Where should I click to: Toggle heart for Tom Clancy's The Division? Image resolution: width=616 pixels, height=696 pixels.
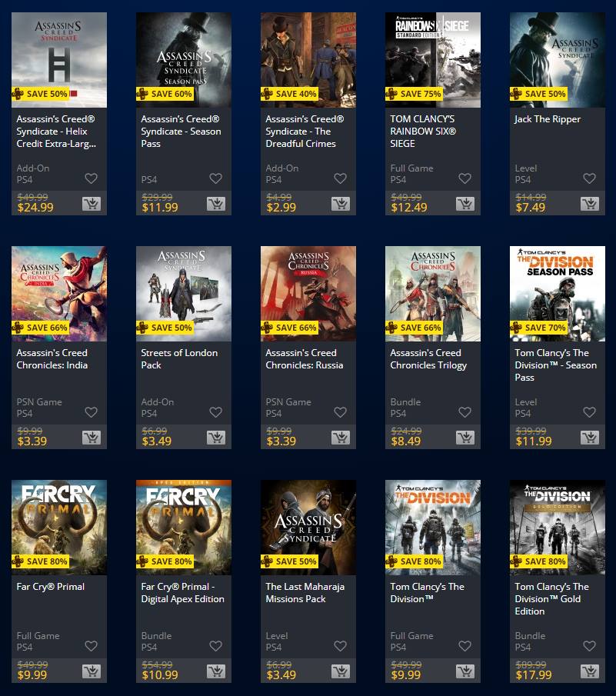[464, 646]
